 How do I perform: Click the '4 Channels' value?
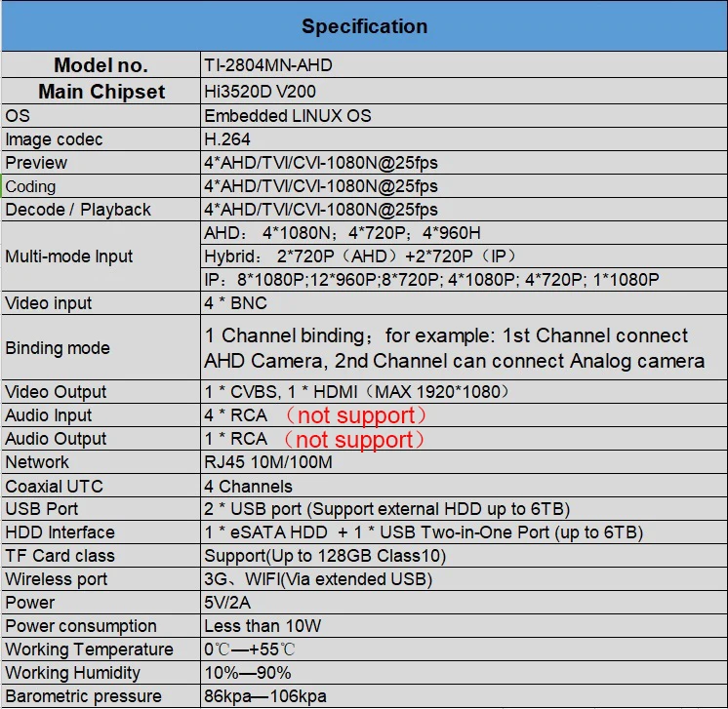click(x=249, y=486)
